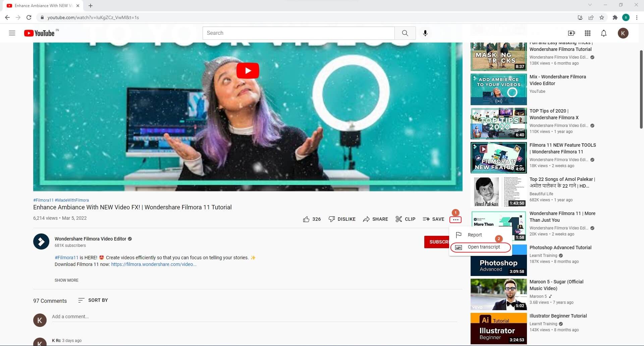Screen dimensions: 644x346
Task: Reload the page in the browser
Action: tap(29, 17)
